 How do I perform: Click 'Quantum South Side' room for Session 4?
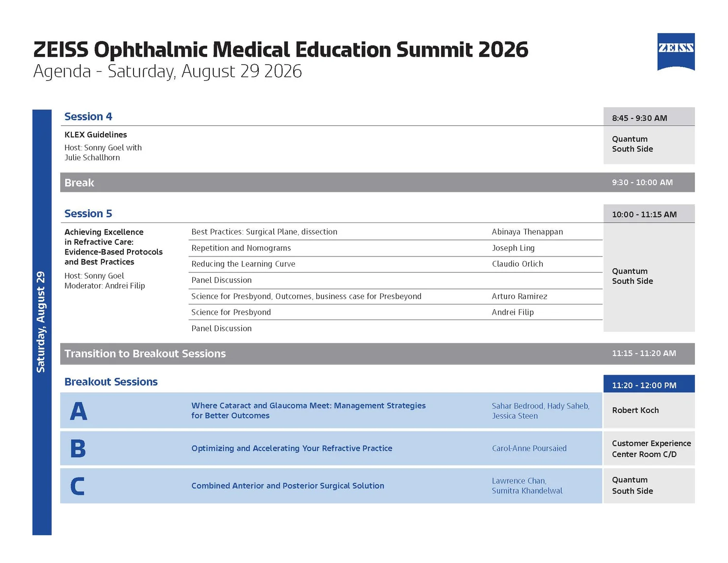click(632, 144)
